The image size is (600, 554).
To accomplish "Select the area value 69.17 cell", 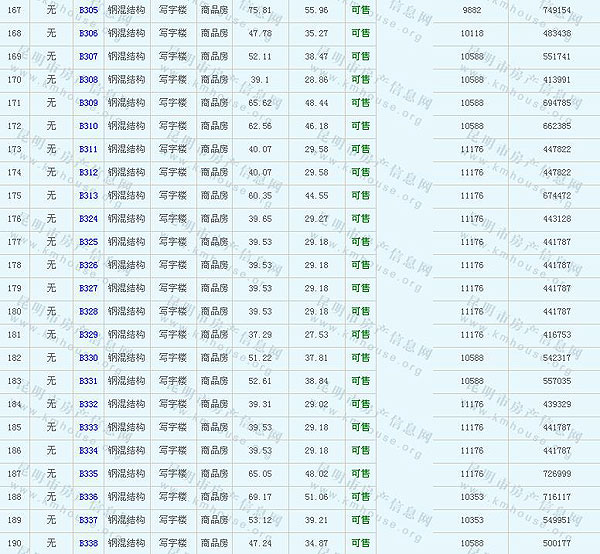I will click(260, 497).
